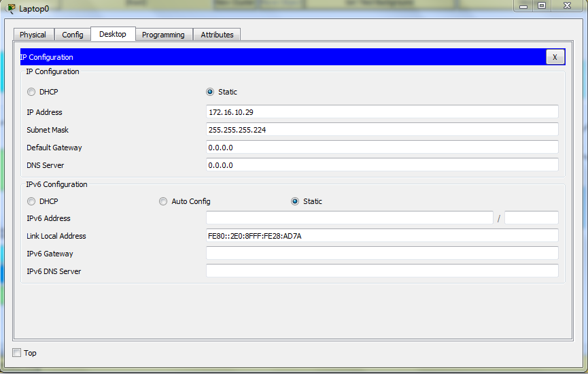Viewport: 588px width, 374px height.
Task: Choose the IPv6 DHCP radio option
Action: click(x=31, y=201)
